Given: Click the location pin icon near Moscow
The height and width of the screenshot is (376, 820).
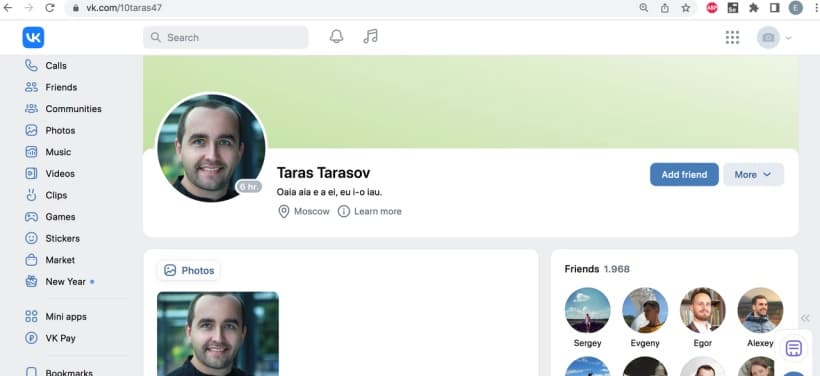Looking at the screenshot, I should [x=283, y=211].
